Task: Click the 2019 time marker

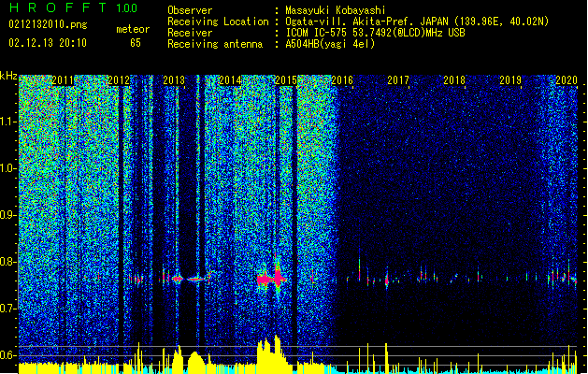Action: (510, 80)
